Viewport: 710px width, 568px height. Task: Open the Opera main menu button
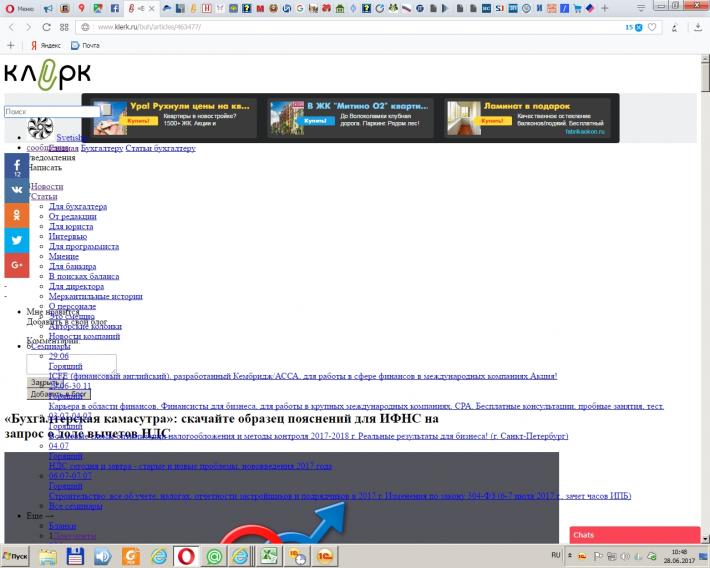pyautogui.click(x=19, y=8)
